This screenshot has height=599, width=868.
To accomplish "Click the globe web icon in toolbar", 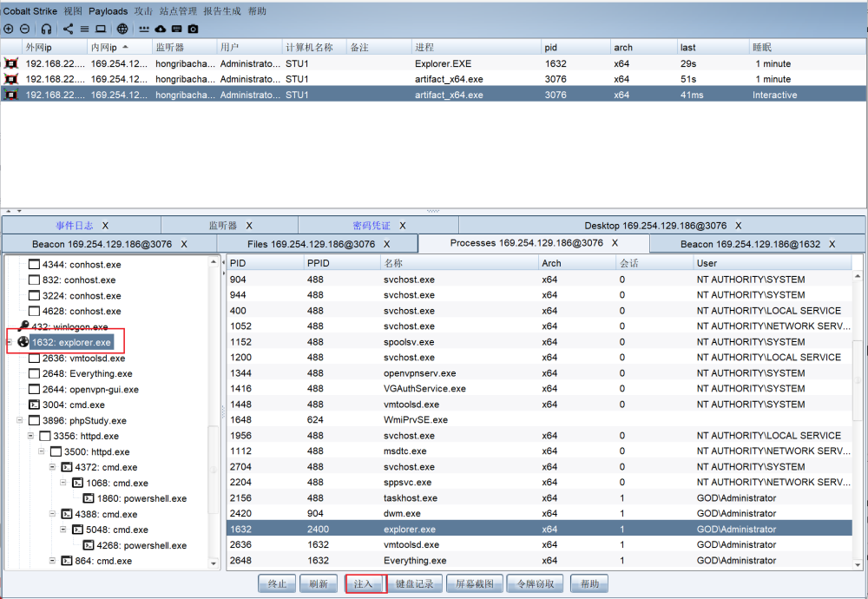I will click(x=122, y=29).
